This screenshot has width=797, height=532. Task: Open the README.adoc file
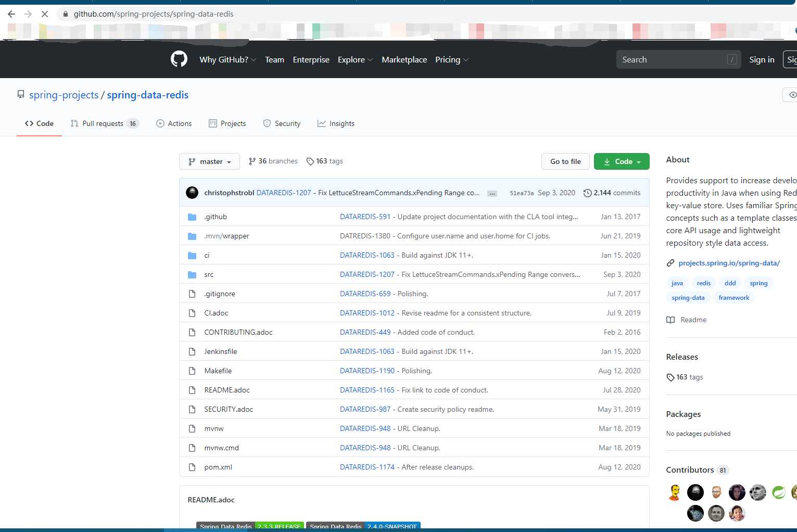[x=227, y=390]
